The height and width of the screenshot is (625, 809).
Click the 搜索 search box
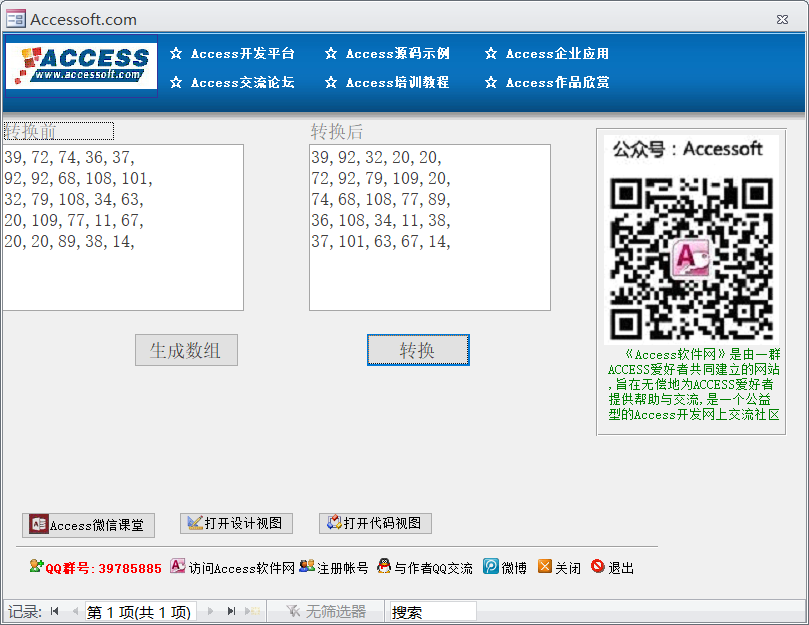tap(433, 612)
